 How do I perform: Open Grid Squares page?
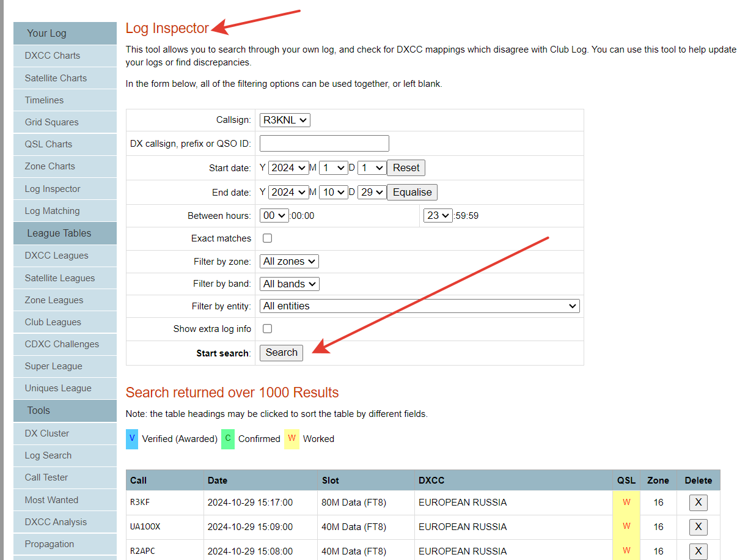click(x=65, y=122)
